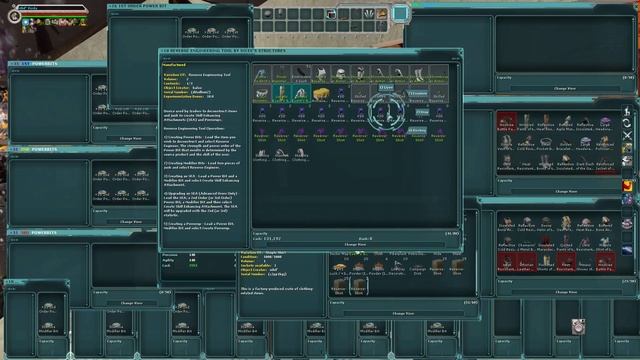This screenshot has width=640, height=360.
Task: Click Change View in the 2nd Powerbits window
Action: coord(131,222)
